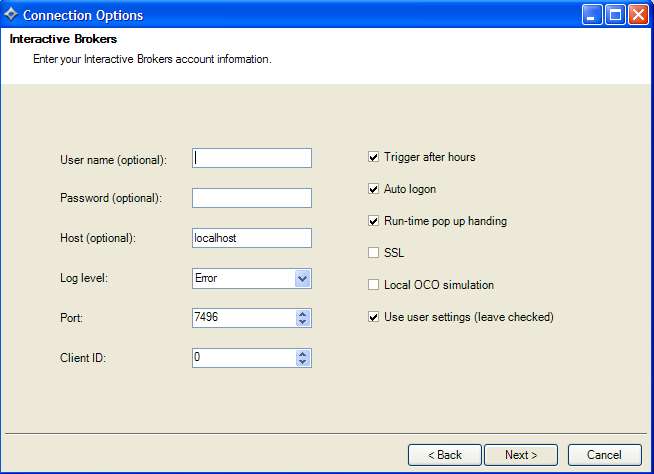
Task: Toggle Use user settings checkbox
Action: tap(373, 317)
